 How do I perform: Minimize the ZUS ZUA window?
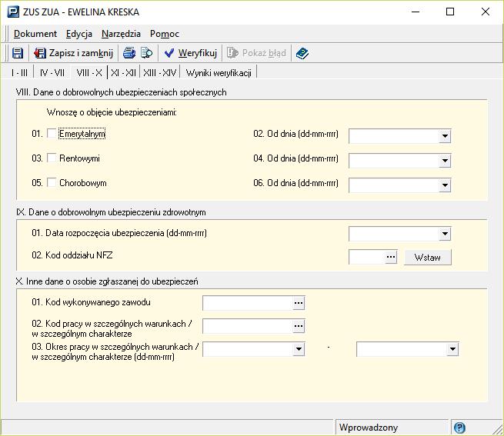point(416,12)
